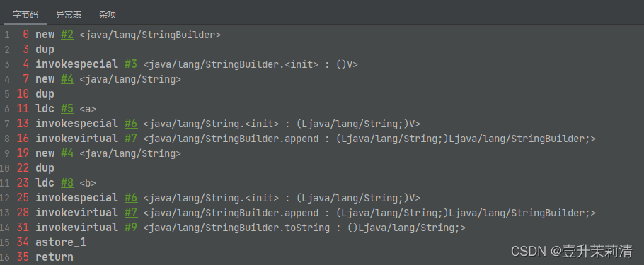Click line number 8 in the gutter
The width and height of the screenshot is (644, 265).
click(7, 139)
